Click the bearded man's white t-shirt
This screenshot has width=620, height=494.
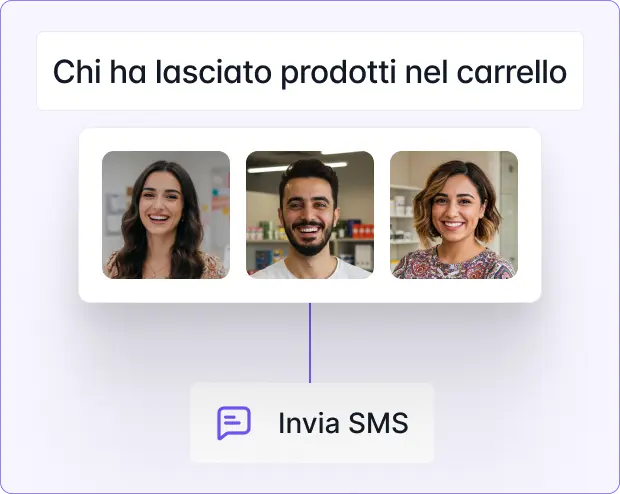[x=310, y=269]
